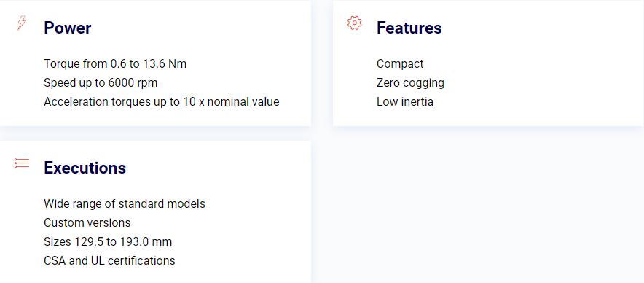Click the Zero cogging feature text

410,82
